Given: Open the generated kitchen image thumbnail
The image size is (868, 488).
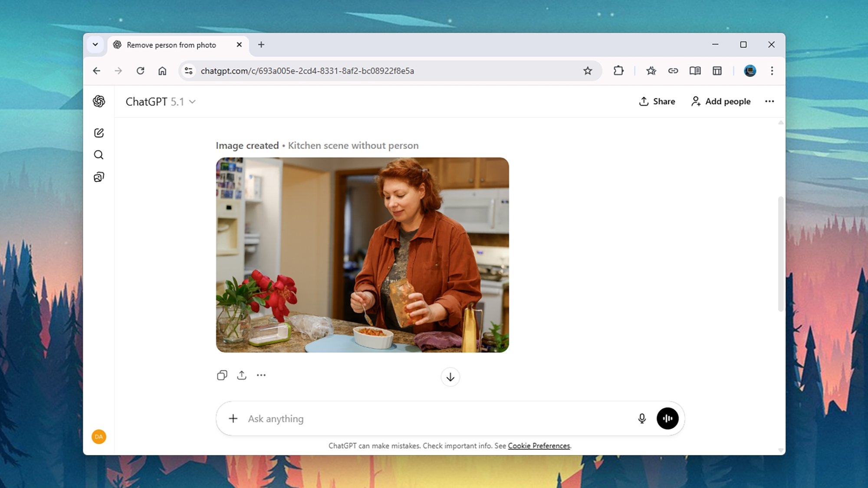Looking at the screenshot, I should (362, 255).
